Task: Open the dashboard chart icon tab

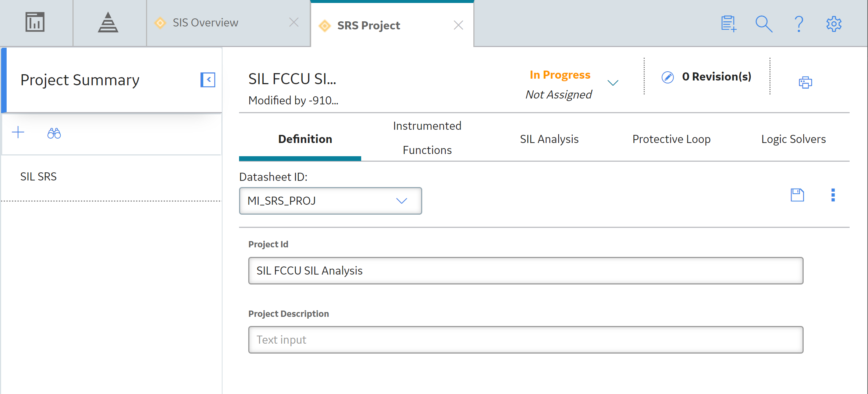Action: coord(35,22)
